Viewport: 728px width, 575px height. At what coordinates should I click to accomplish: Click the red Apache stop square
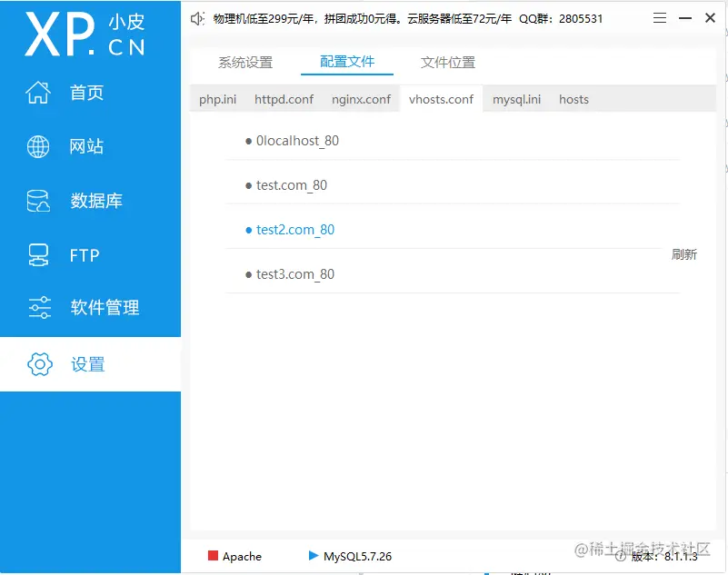coord(213,556)
